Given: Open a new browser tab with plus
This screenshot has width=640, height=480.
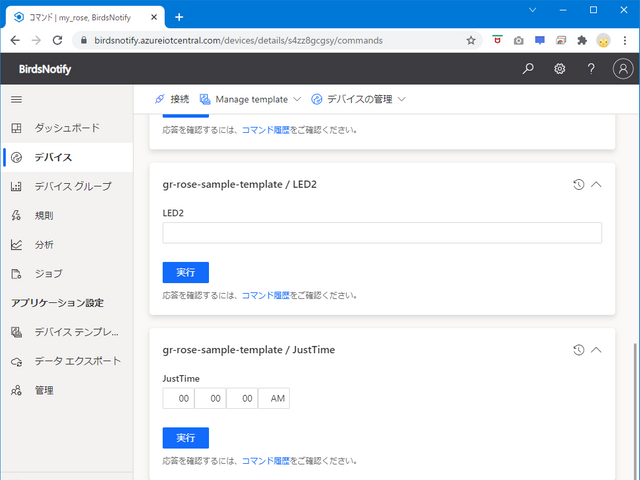Looking at the screenshot, I should (x=179, y=17).
